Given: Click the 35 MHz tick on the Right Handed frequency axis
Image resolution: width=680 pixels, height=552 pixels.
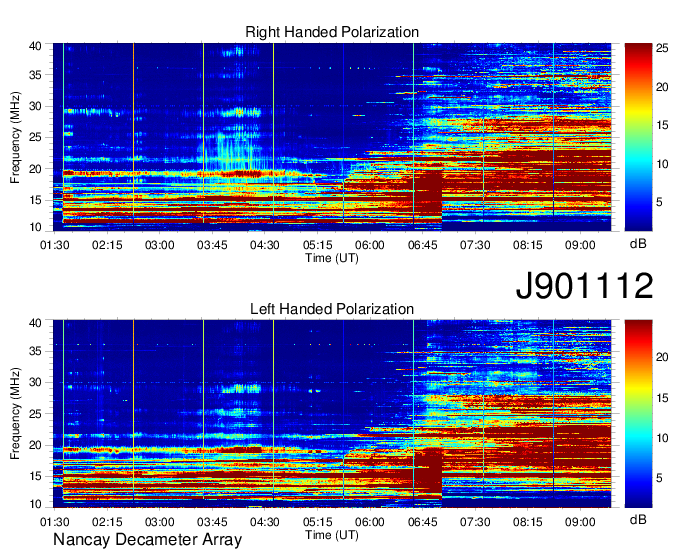Looking at the screenshot, I should [35, 75].
